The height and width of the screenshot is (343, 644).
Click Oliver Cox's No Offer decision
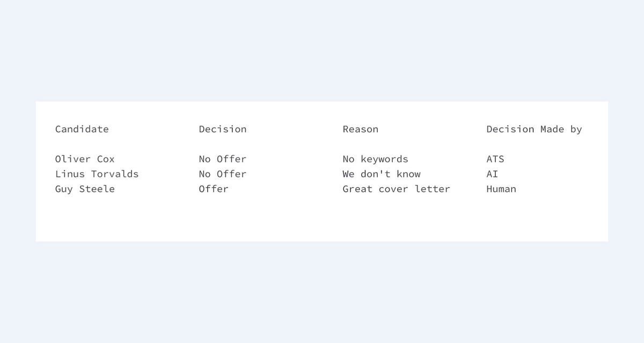(222, 159)
